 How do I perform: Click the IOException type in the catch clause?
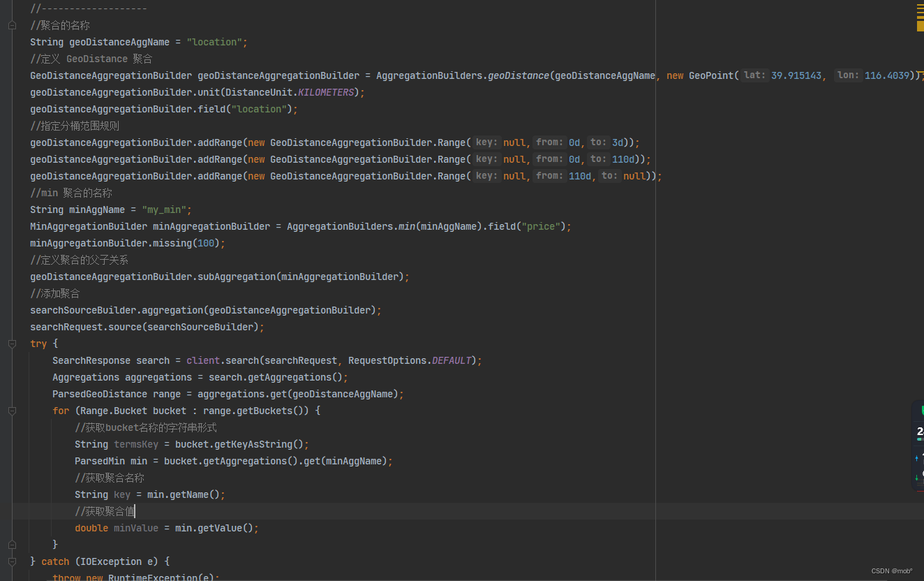pos(111,561)
